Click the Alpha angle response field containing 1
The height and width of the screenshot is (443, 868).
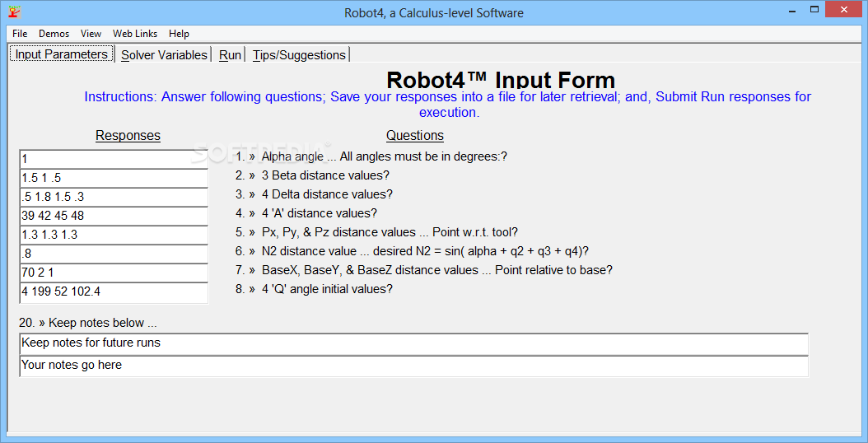point(114,160)
